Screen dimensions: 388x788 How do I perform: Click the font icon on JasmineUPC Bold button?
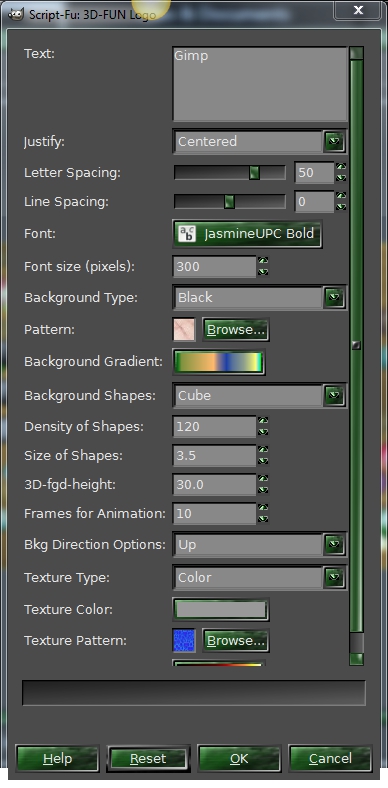coord(187,234)
